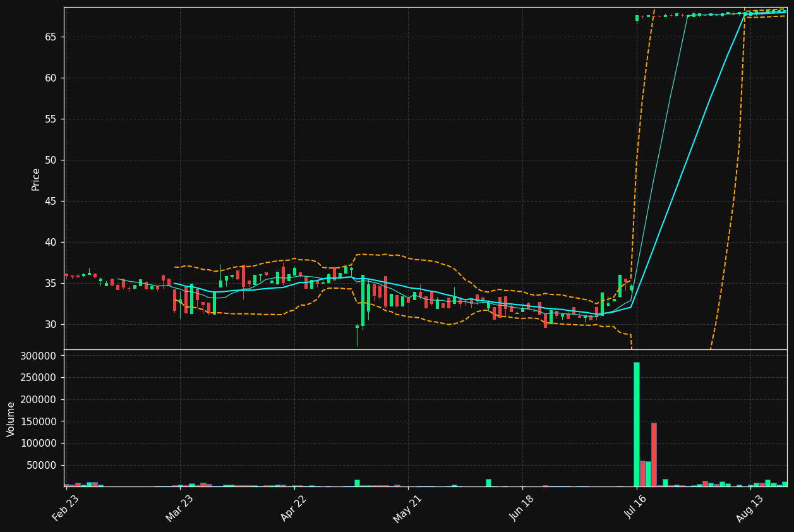Click the tallest green volume bar

[637, 424]
